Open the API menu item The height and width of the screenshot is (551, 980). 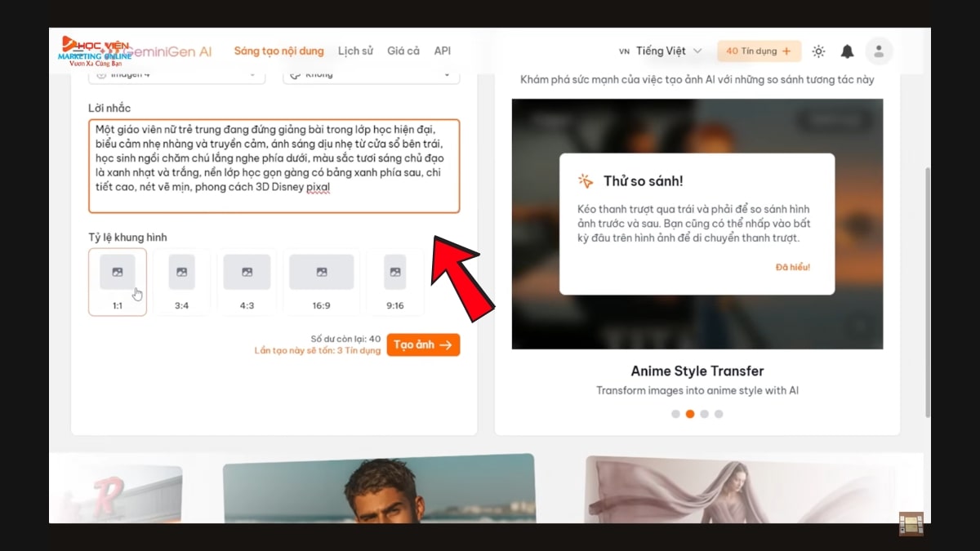[443, 51]
